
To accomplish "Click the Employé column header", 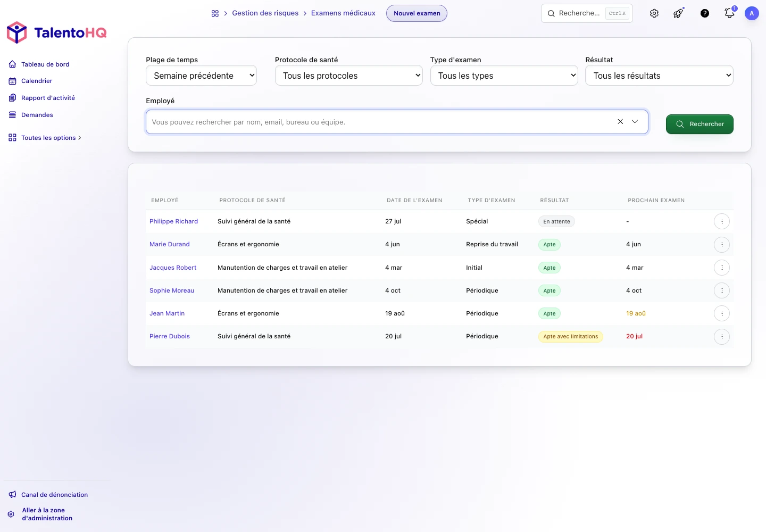I will (x=165, y=201).
